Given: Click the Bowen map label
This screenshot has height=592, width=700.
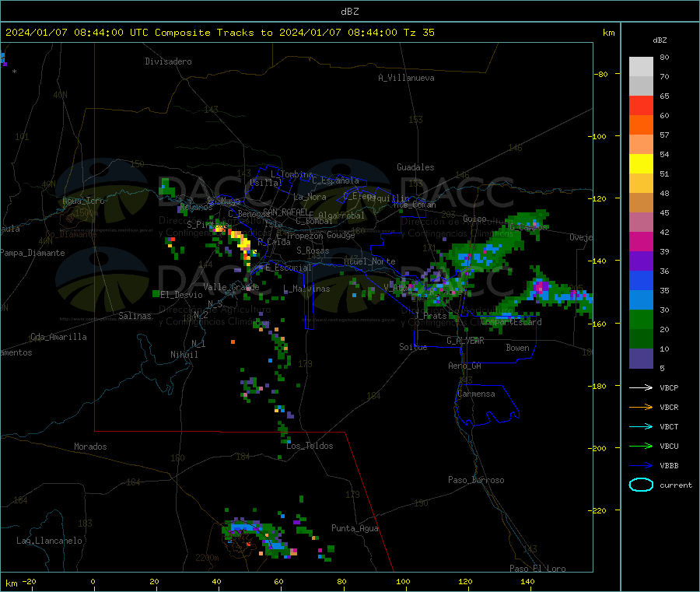Looking at the screenshot, I should (517, 347).
